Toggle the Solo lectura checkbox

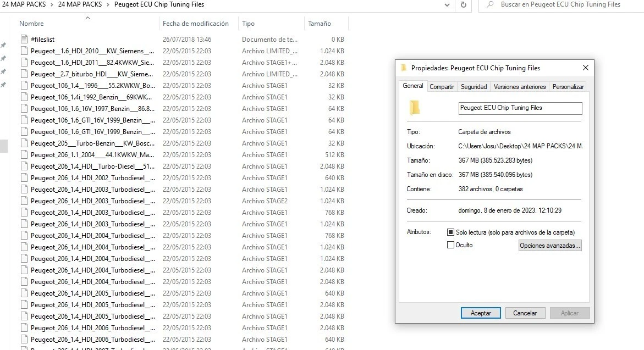pyautogui.click(x=450, y=232)
